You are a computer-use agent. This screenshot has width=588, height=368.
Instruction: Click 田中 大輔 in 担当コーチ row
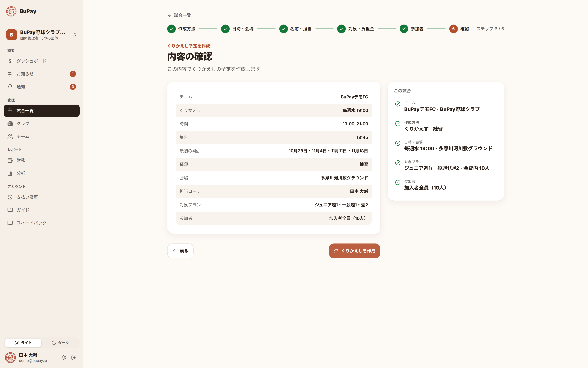pos(359,191)
